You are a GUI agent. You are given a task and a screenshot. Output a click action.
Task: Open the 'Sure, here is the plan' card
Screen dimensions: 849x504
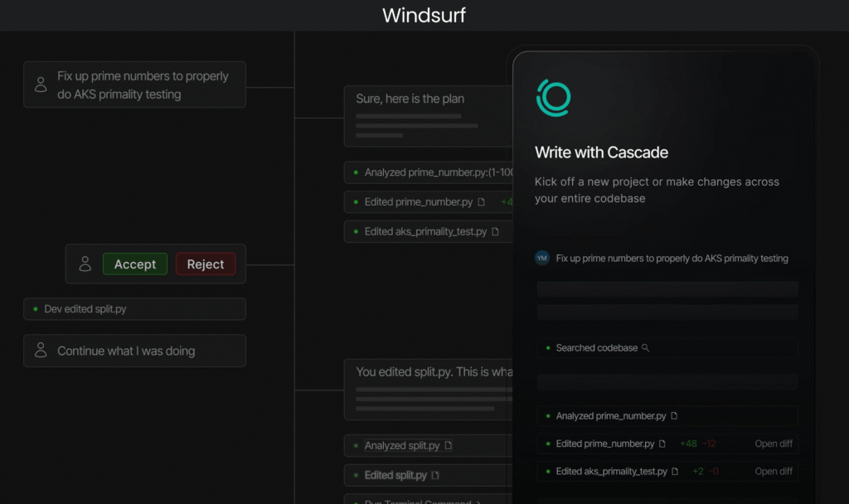pos(429,116)
